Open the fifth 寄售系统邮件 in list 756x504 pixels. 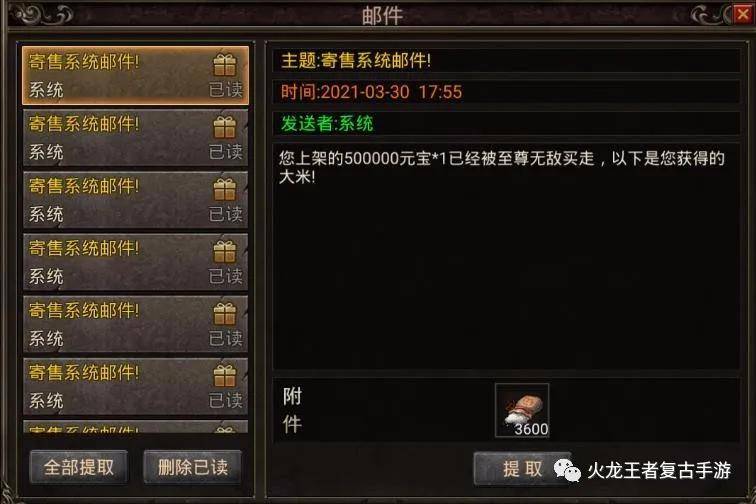(x=135, y=325)
